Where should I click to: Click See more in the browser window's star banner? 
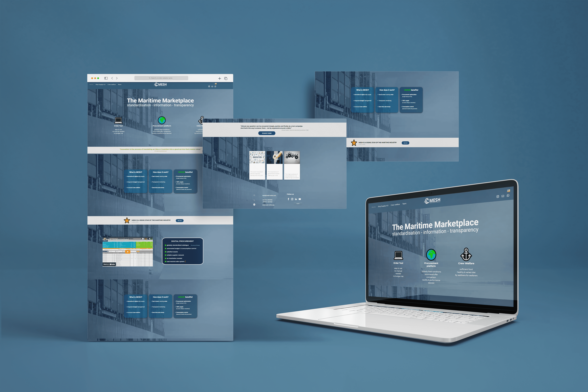point(180,221)
